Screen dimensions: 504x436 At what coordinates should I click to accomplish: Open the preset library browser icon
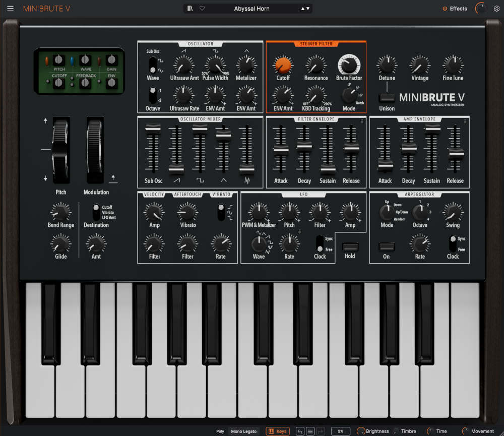coord(190,8)
